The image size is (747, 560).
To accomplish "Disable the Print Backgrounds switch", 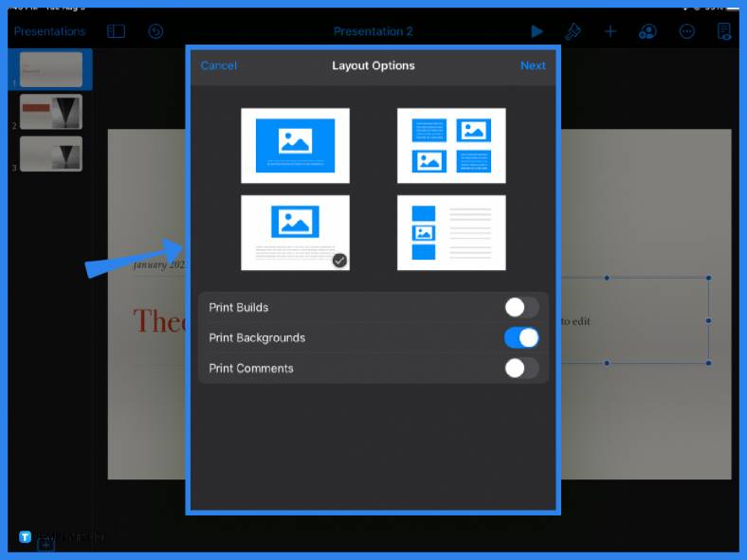I will 521,337.
